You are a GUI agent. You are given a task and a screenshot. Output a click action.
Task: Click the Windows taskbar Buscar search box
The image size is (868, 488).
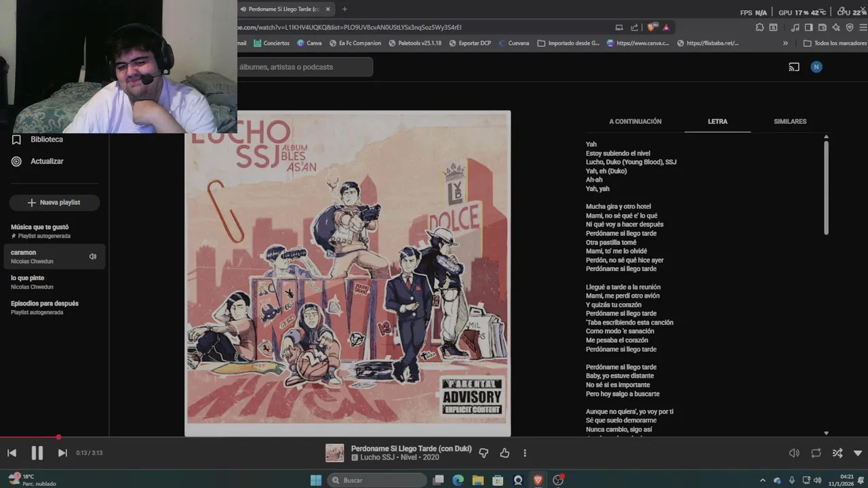(x=377, y=480)
